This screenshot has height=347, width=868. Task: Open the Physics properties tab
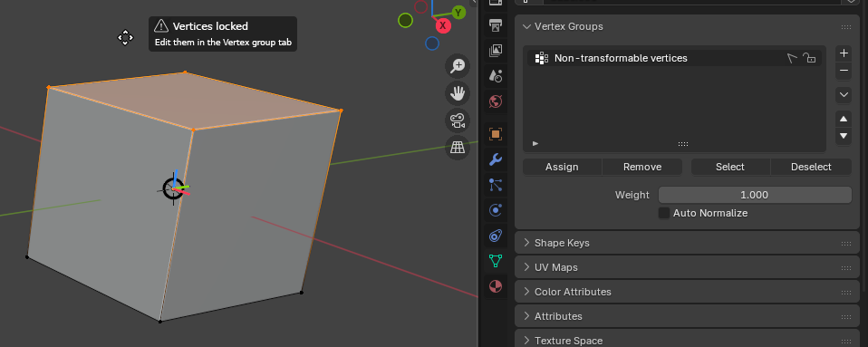pyautogui.click(x=496, y=210)
